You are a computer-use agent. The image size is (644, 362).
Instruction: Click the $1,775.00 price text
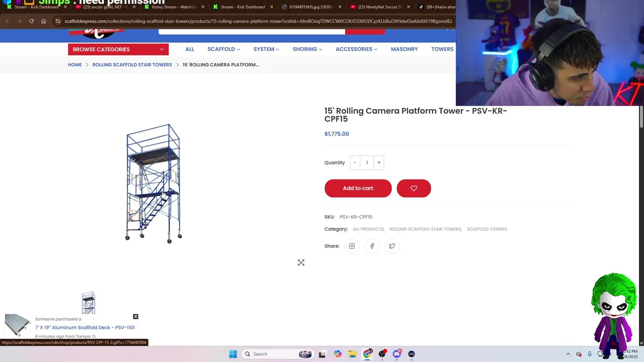[x=337, y=134]
